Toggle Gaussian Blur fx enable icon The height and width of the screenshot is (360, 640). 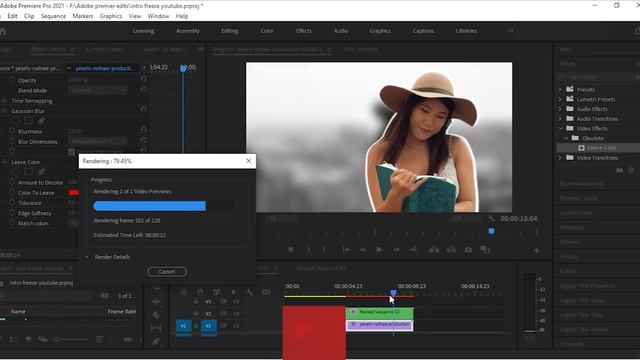pos(4,111)
